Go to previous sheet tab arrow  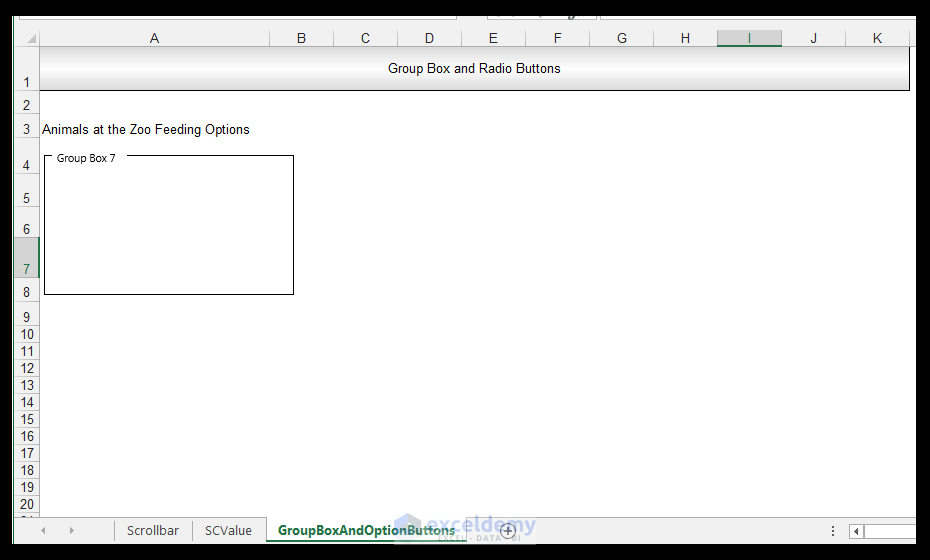click(43, 530)
